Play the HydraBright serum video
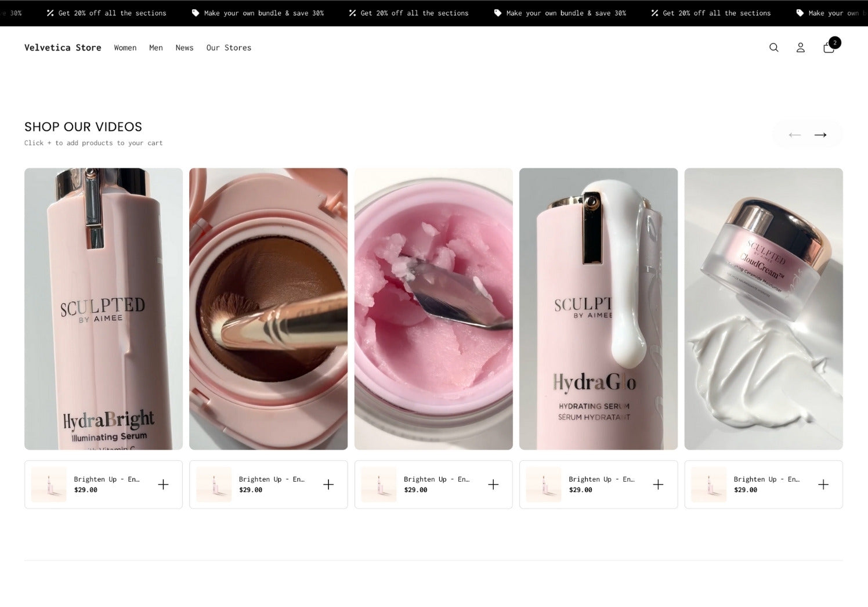 click(x=103, y=308)
